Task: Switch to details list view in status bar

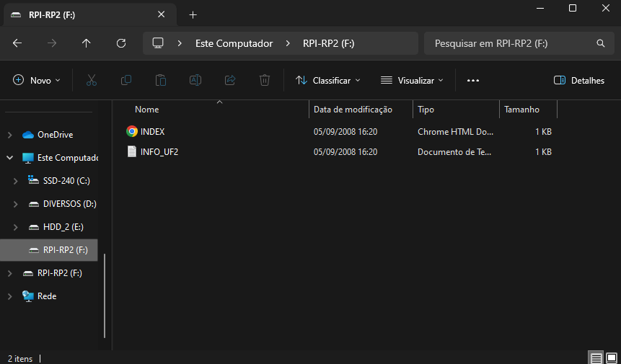Action: tap(596, 358)
